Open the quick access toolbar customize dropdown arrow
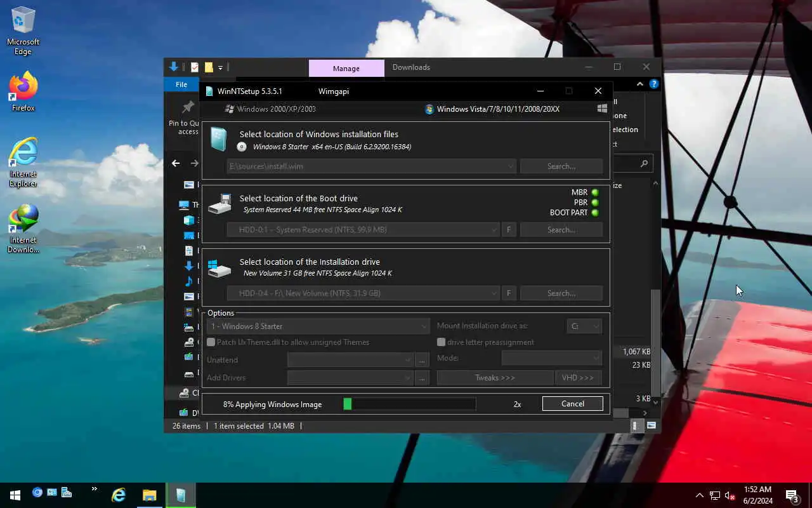Viewport: 812px width, 508px height. pos(220,67)
